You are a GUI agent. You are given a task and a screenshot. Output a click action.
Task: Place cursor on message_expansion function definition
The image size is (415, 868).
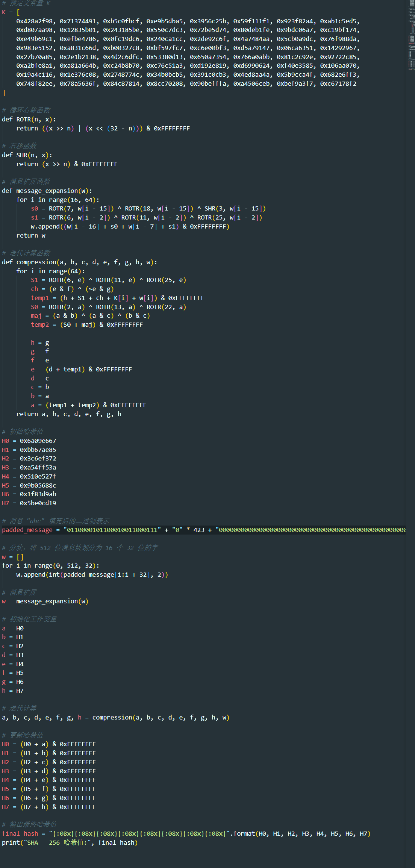click(x=47, y=191)
